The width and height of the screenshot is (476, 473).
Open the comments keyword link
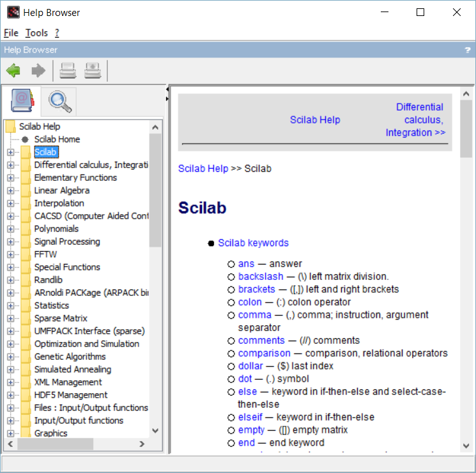pos(261,340)
